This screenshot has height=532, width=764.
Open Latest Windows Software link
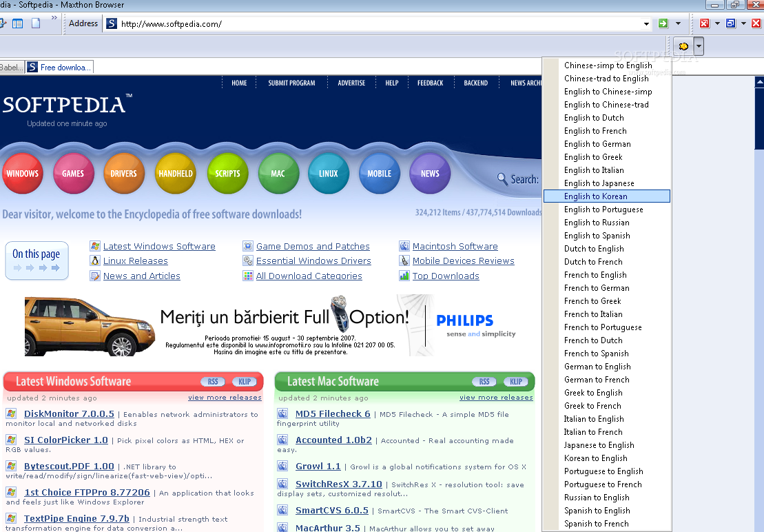[x=159, y=247]
